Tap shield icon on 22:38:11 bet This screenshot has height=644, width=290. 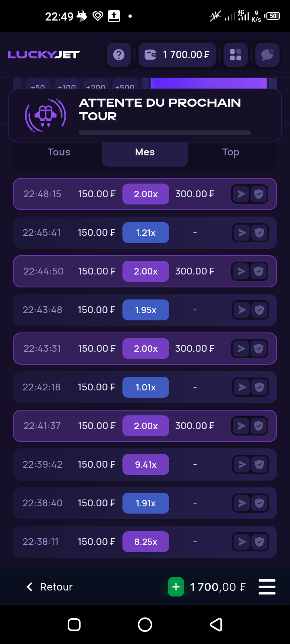(259, 542)
